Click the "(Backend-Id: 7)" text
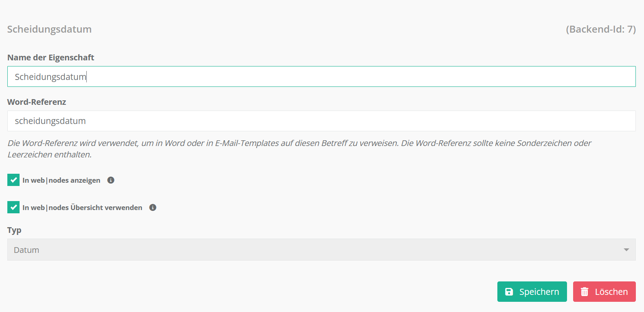644x312 pixels. point(600,29)
